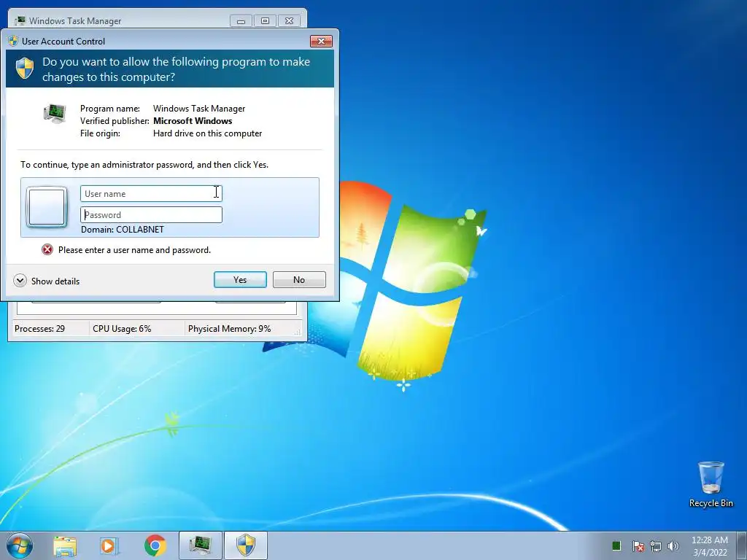Image resolution: width=747 pixels, height=560 pixels.
Task: Click the Task Manager program icon in dialog
Action: pos(55,114)
